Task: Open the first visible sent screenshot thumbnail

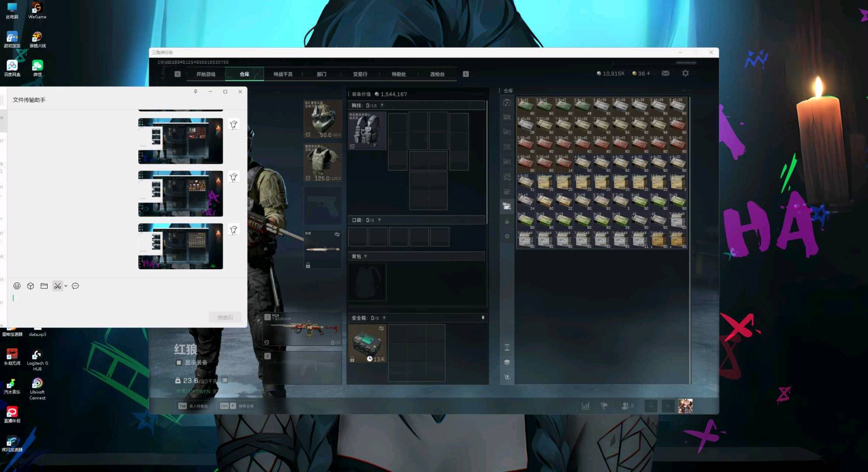Action: [180, 141]
